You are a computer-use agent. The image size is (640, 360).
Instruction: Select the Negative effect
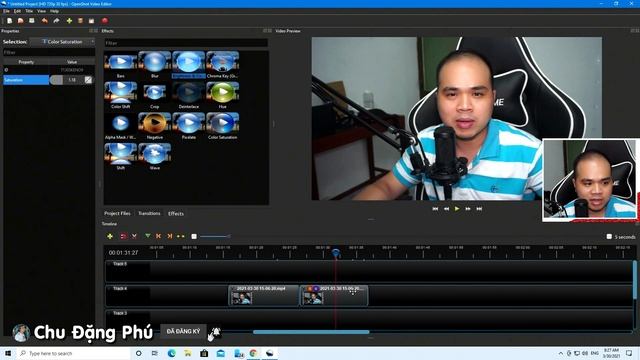click(155, 126)
